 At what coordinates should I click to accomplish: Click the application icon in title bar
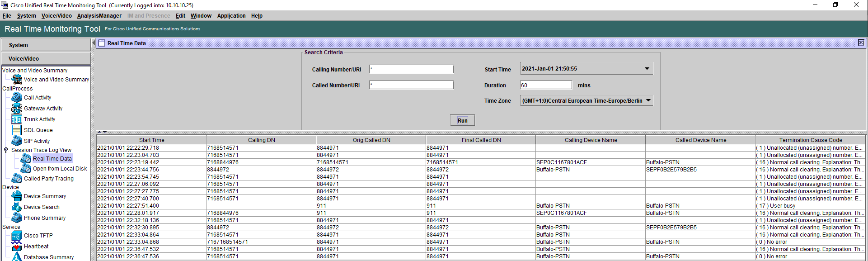click(5, 5)
